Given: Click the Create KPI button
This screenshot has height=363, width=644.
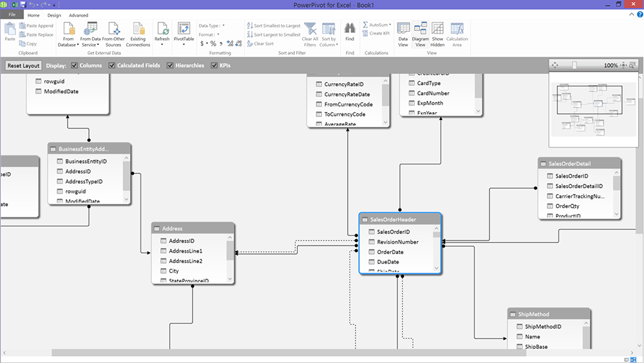Looking at the screenshot, I should 376,34.
